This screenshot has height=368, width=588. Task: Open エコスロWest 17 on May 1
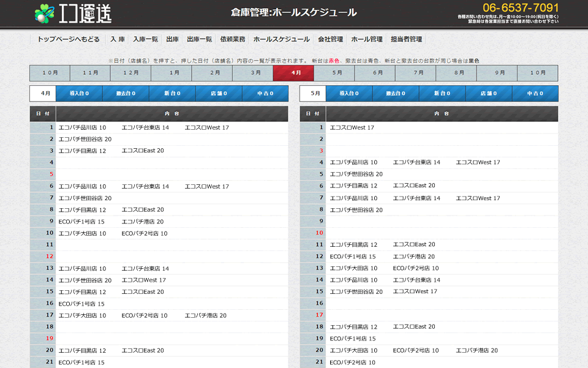[x=352, y=128]
